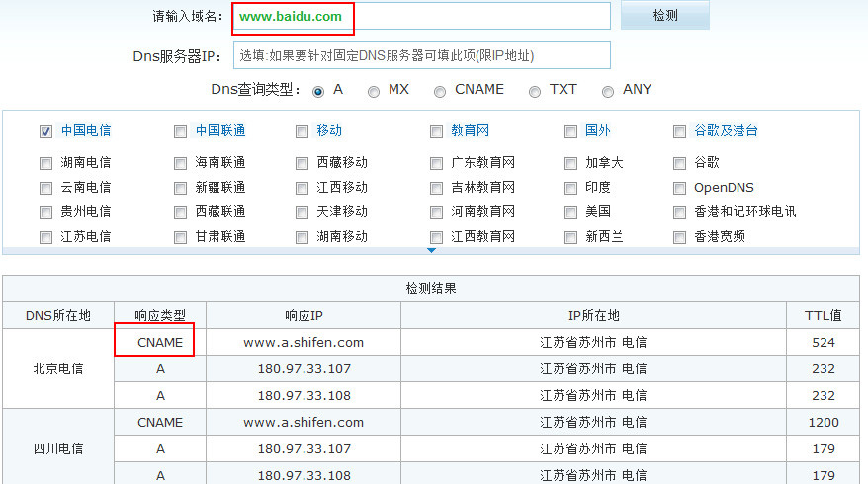Check the 国外 group checkbox
The width and height of the screenshot is (868, 484).
[x=570, y=131]
